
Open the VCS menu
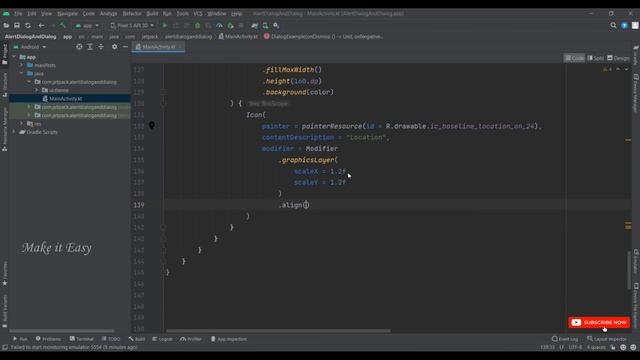tap(198, 13)
